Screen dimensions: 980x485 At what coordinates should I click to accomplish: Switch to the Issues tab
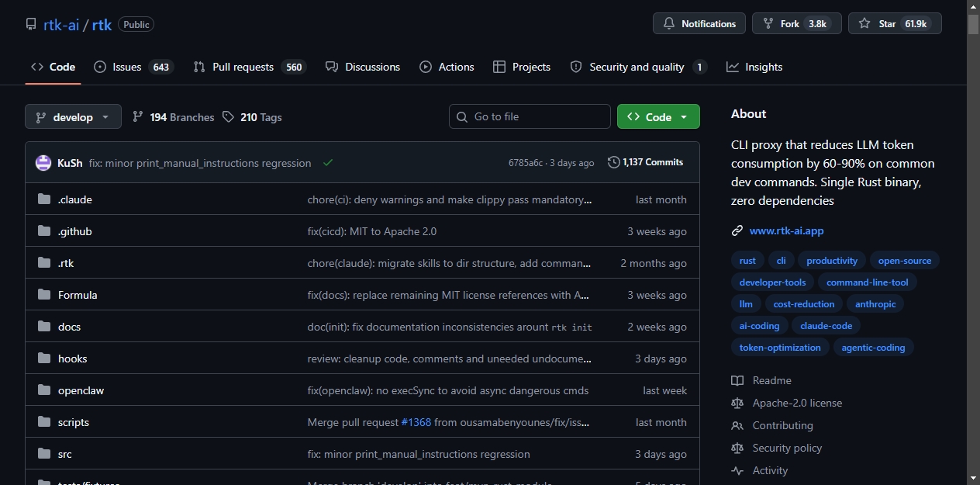133,67
